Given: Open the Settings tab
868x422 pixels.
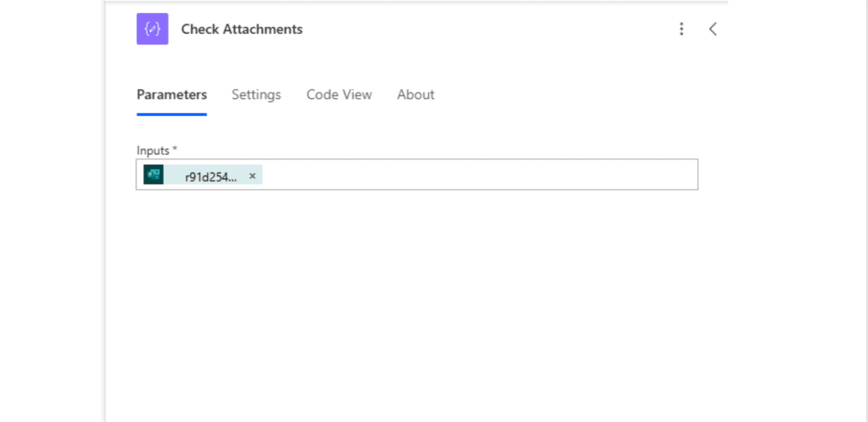Looking at the screenshot, I should (256, 95).
